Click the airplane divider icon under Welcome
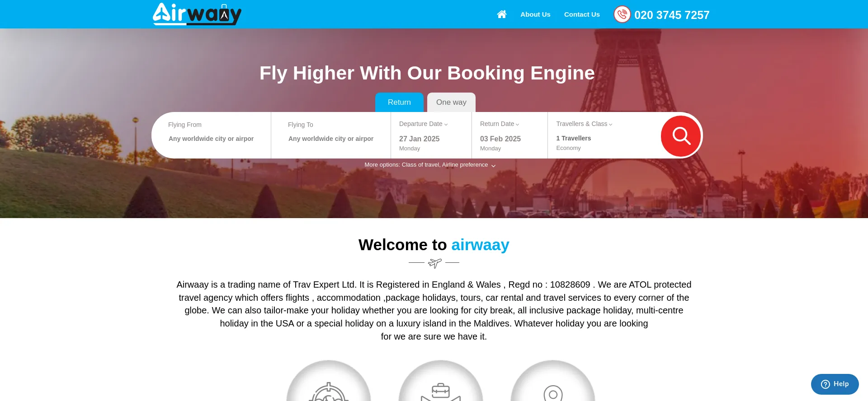Screen dimensions: 868x401 pos(434,263)
